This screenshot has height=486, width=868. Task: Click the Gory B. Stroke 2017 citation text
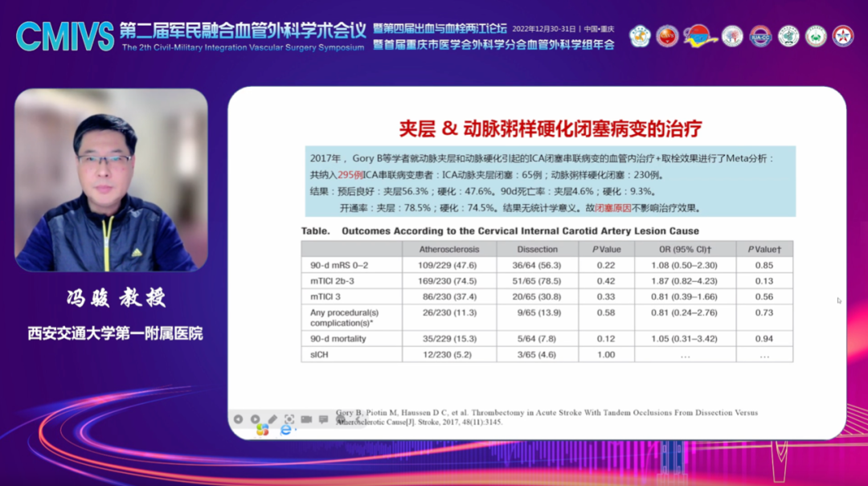(x=547, y=418)
